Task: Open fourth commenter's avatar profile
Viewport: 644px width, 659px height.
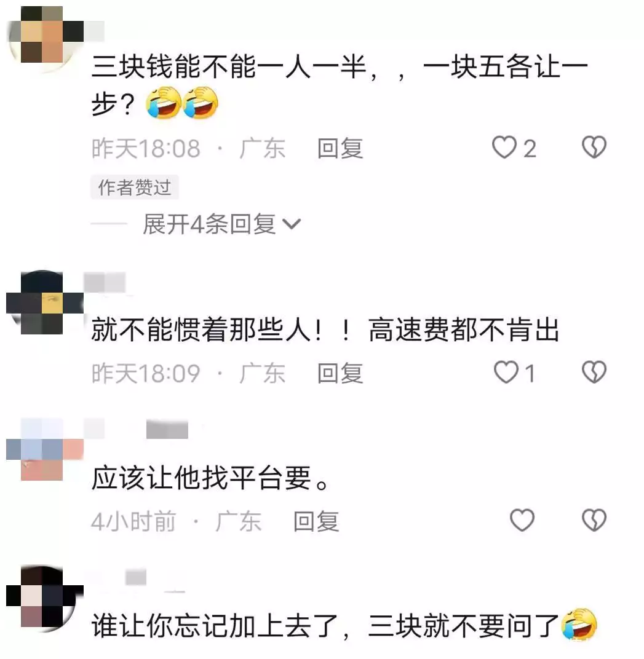Action: pos(42,599)
